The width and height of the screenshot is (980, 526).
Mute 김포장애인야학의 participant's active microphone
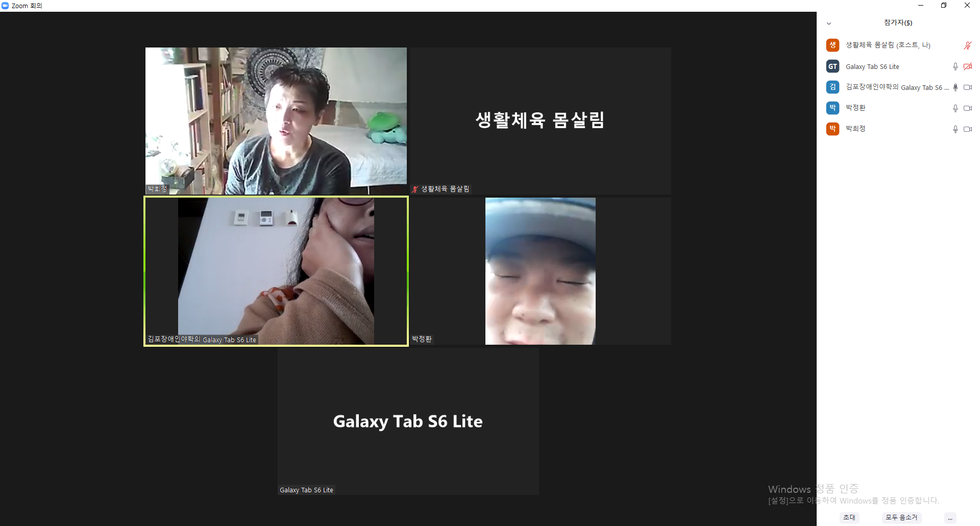tap(955, 87)
